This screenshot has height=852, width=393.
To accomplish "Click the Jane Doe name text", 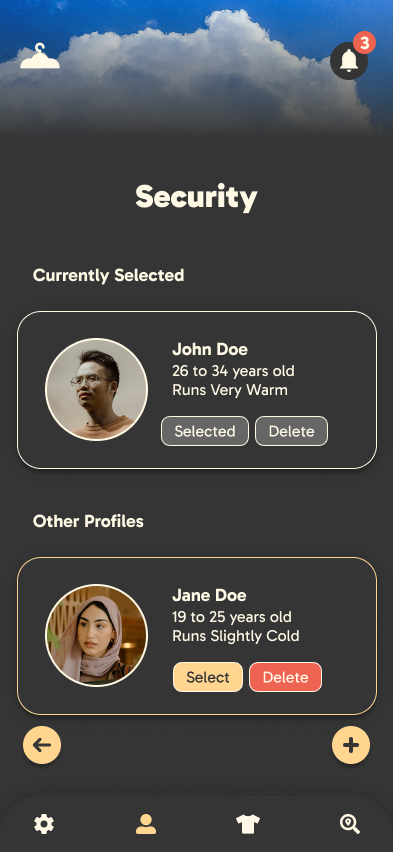I will point(209,596).
